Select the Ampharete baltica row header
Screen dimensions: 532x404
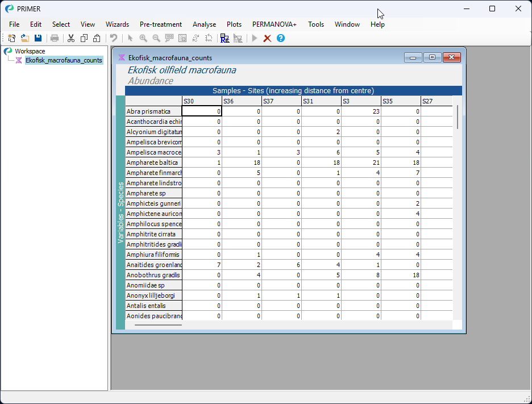point(153,163)
